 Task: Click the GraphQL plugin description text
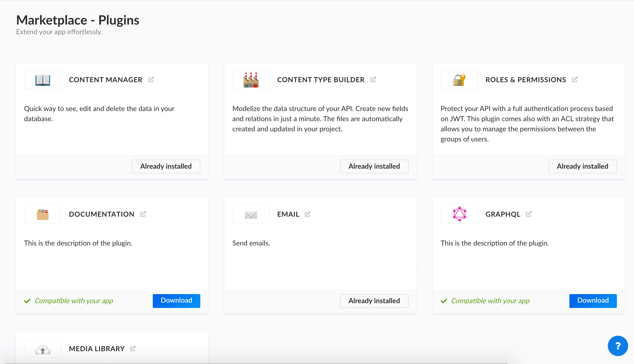coord(495,243)
